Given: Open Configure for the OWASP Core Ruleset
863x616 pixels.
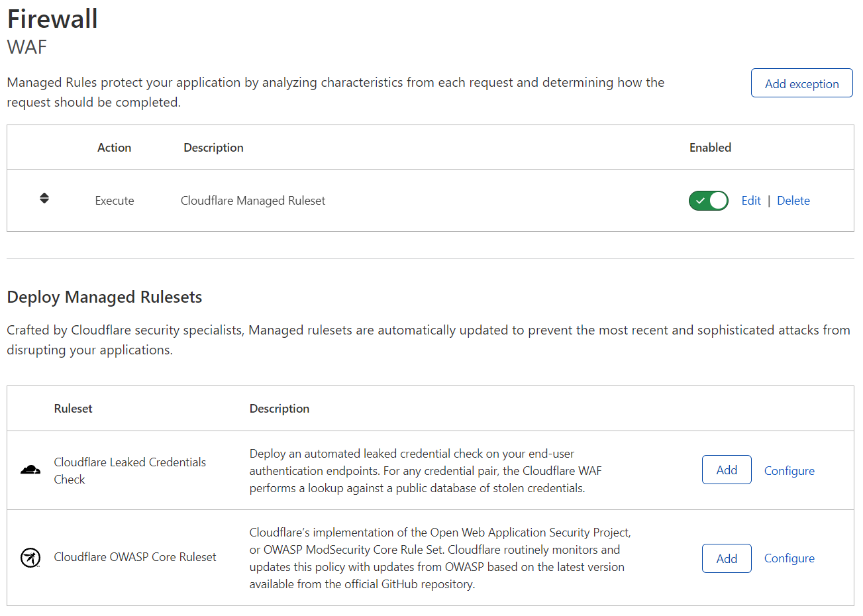Looking at the screenshot, I should (x=789, y=558).
